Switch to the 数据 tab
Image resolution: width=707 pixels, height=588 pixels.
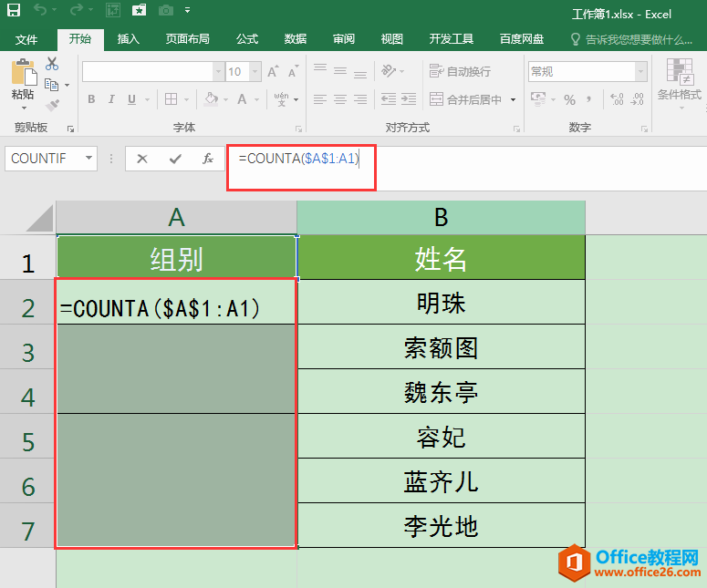coord(296,39)
